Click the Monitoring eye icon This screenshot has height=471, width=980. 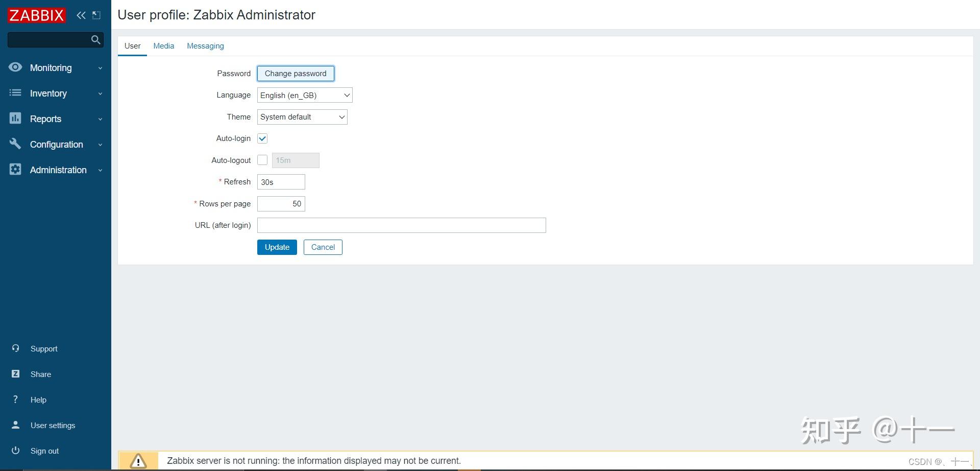(x=15, y=67)
